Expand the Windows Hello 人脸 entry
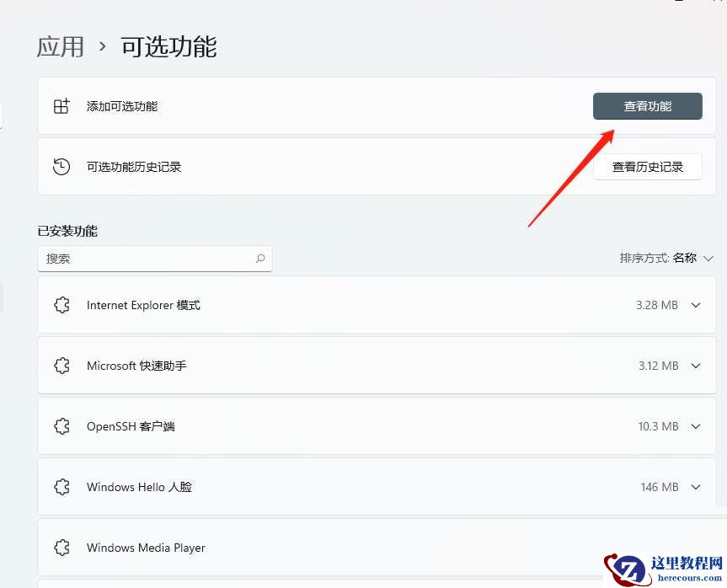727x588 pixels. click(x=697, y=486)
